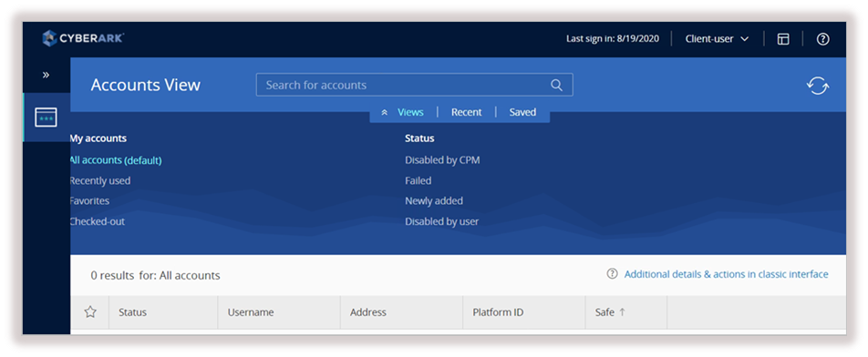Open the layout panel icon in header
Image resolution: width=868 pixels, height=357 pixels.
click(x=782, y=38)
